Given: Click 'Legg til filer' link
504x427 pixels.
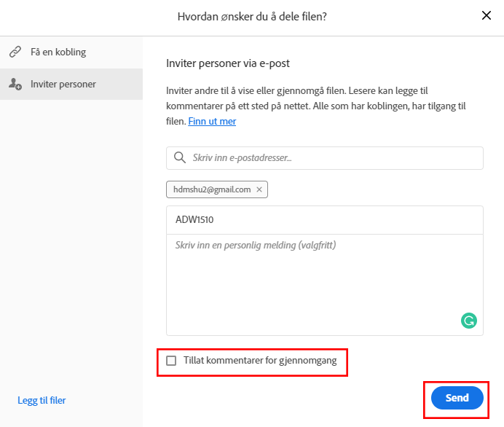Looking at the screenshot, I should tap(42, 400).
